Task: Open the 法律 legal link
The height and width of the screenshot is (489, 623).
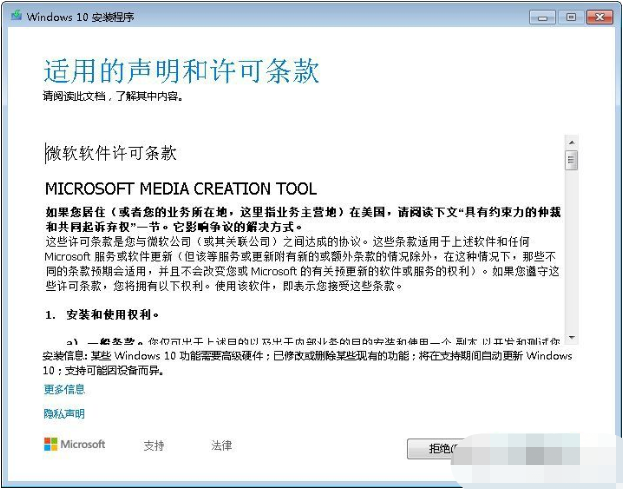Action: tap(221, 445)
